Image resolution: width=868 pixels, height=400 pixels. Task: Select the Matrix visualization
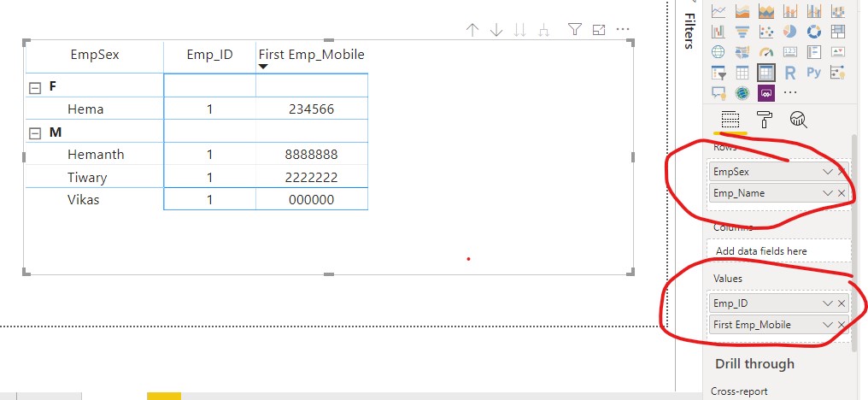pyautogui.click(x=766, y=73)
